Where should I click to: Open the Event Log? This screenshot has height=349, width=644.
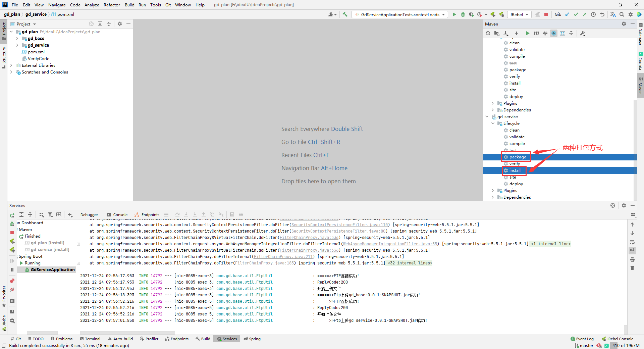coord(582,339)
